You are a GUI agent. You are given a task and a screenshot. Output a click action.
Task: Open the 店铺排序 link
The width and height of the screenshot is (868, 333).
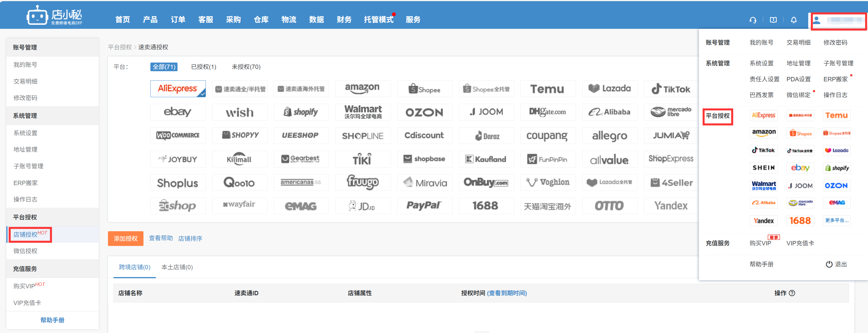[190, 238]
